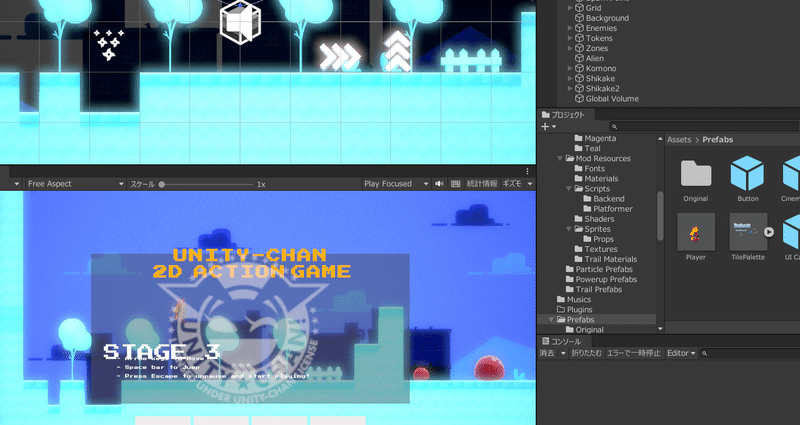800x425 pixels.
Task: Click the project add plus button
Action: coord(545,127)
